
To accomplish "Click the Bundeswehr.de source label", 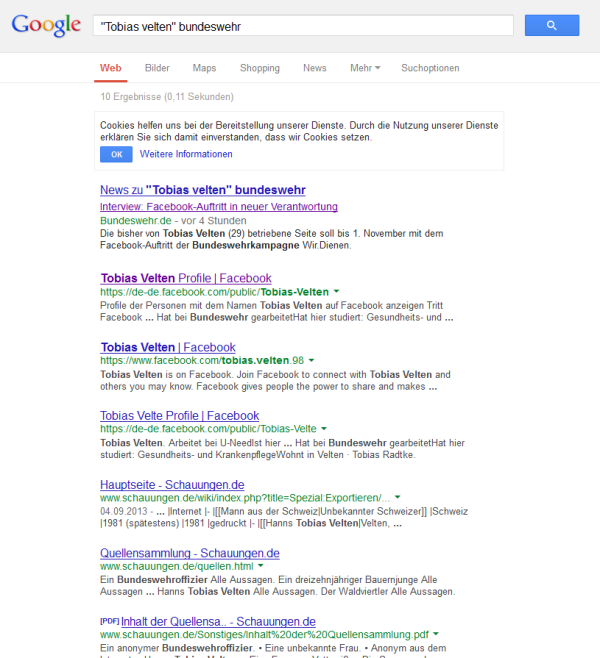I will [136, 221].
